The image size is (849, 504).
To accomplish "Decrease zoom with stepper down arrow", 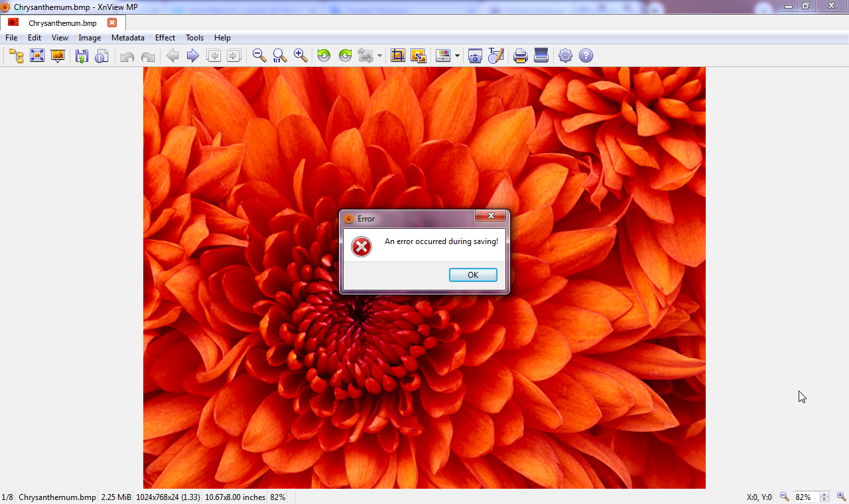I will pos(824,499).
